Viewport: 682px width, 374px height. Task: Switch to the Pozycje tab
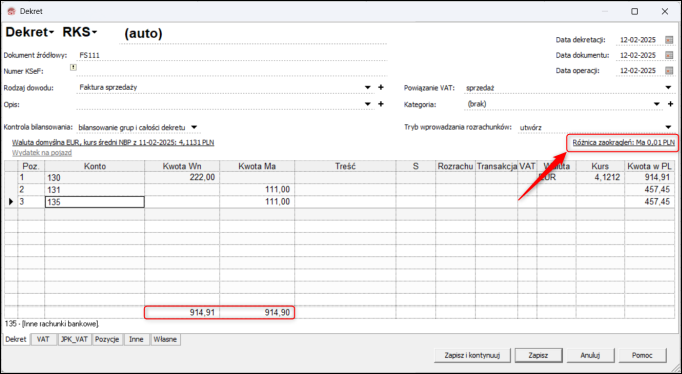(x=107, y=340)
